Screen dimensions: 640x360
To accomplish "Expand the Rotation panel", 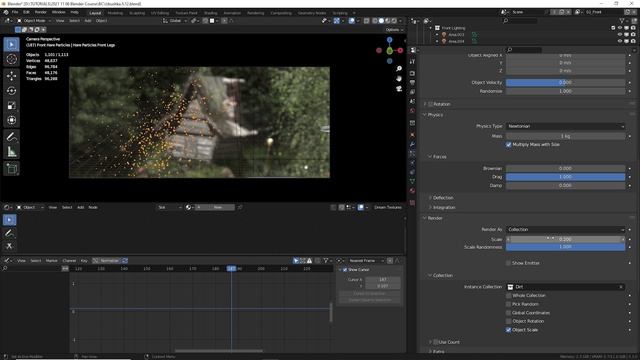I will point(425,104).
